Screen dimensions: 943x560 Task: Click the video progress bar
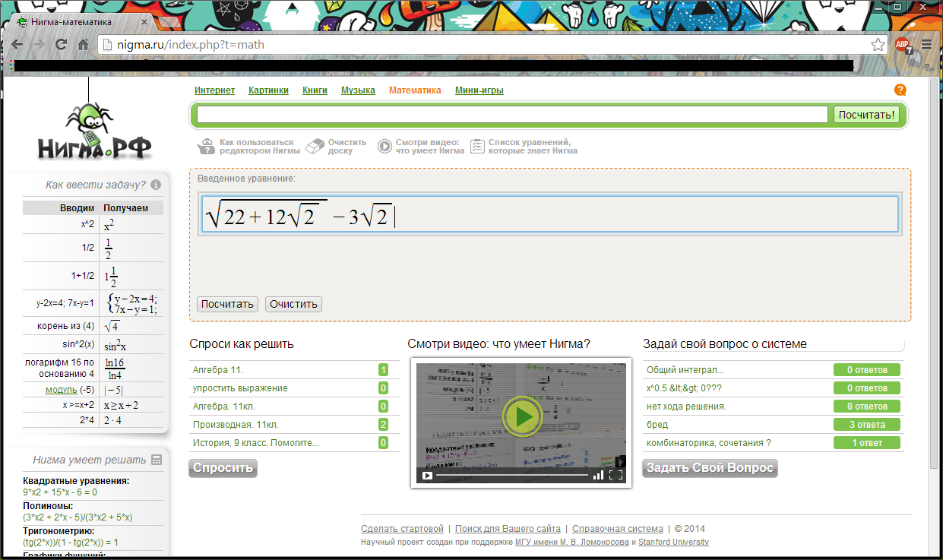[x=512, y=475]
